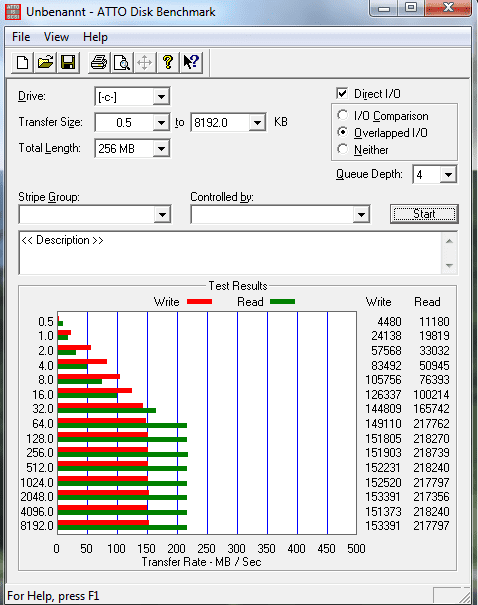Expand the Drive dropdown showing [-c-]

point(161,96)
